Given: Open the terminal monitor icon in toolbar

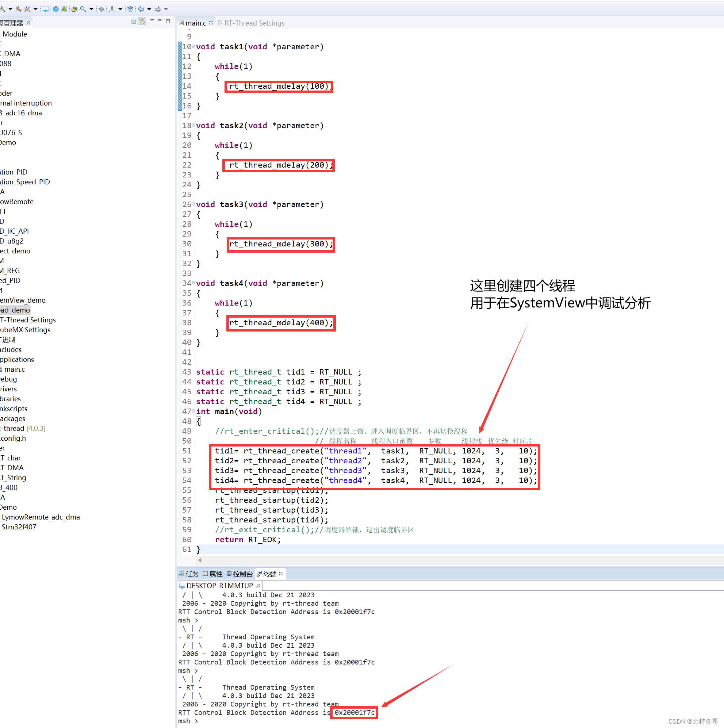Looking at the screenshot, I should 46,9.
